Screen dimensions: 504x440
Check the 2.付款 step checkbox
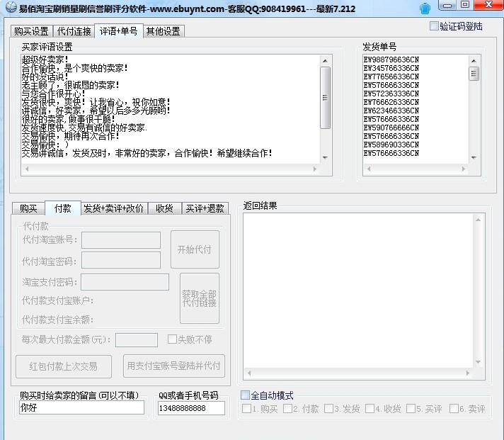tap(288, 409)
